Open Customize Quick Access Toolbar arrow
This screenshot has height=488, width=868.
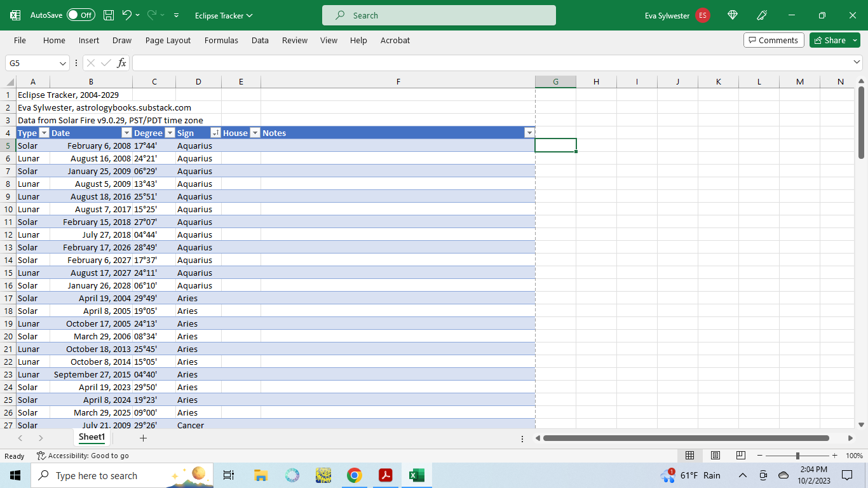point(176,15)
